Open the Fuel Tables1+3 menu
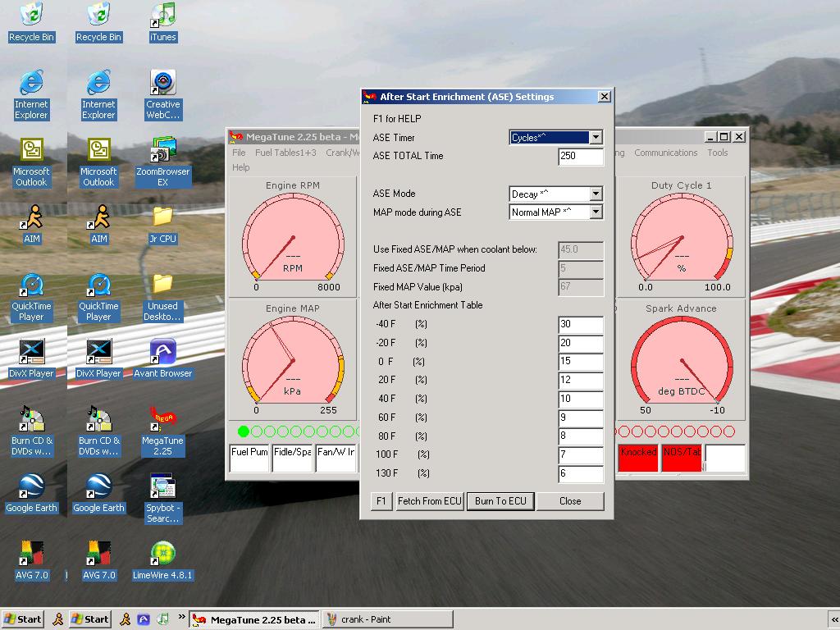Viewport: 840px width, 630px height. tap(285, 153)
